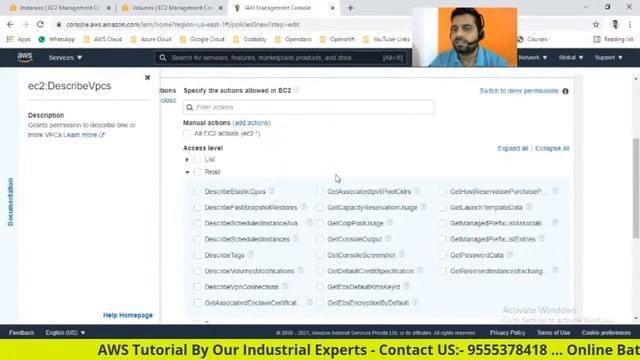Open the Apps bookmark shortcut
This screenshot has width=640, height=360.
coord(19,39)
